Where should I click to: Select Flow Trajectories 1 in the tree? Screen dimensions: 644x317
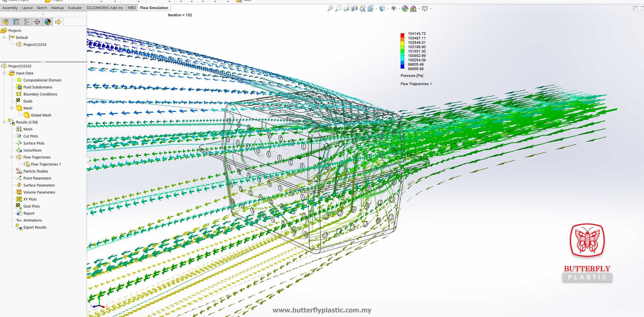pyautogui.click(x=46, y=164)
